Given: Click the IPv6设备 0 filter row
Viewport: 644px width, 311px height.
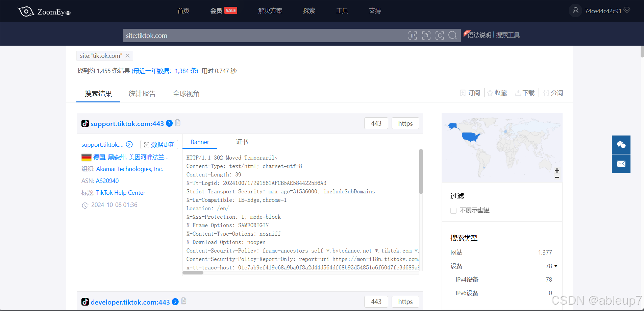Looking at the screenshot, I should (x=503, y=293).
